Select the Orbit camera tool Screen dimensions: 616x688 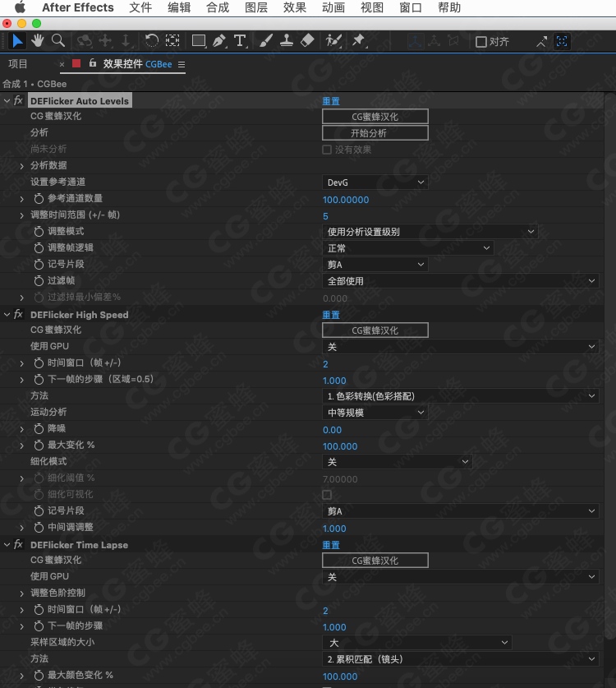click(x=84, y=41)
